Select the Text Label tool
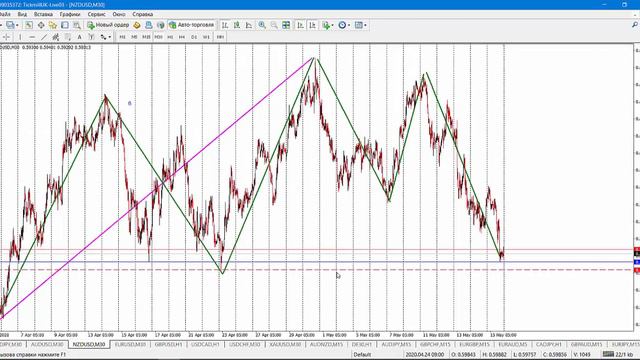The image size is (640, 360). 91,37
